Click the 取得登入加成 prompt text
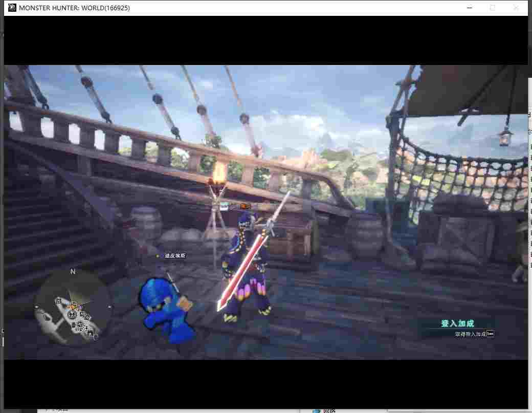This screenshot has width=532, height=413. click(471, 334)
